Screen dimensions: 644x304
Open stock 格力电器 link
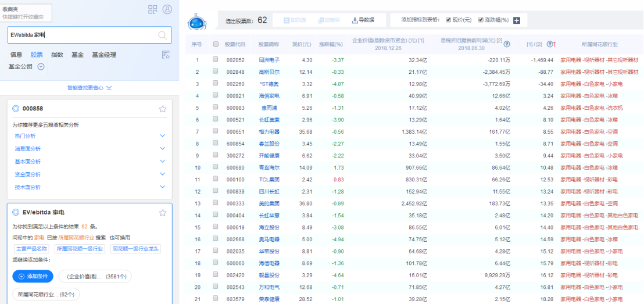[x=269, y=132]
